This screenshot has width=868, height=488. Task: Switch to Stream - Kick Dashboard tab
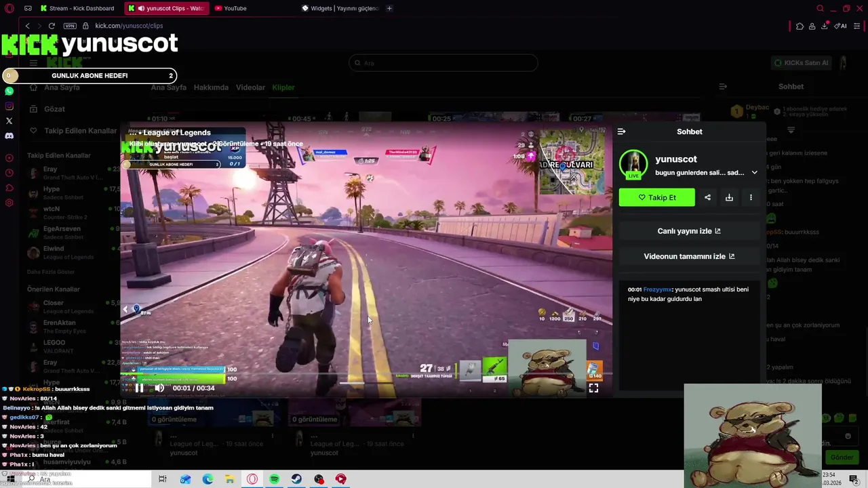coord(77,8)
